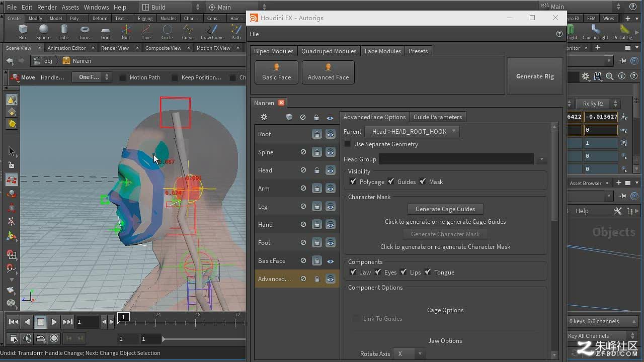Screen dimensions: 644x362
Task: Open One F... handle mode dropdown
Action: [x=91, y=77]
